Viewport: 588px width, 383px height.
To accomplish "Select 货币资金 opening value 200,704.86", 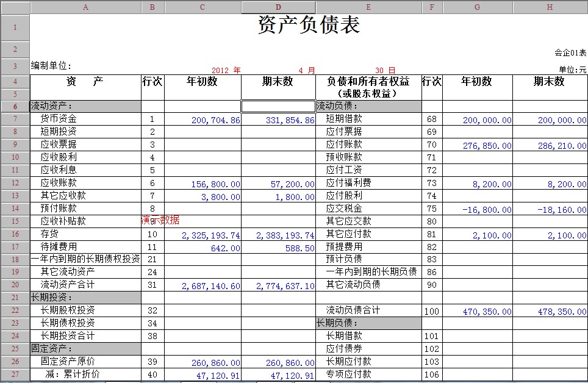I will (216, 120).
